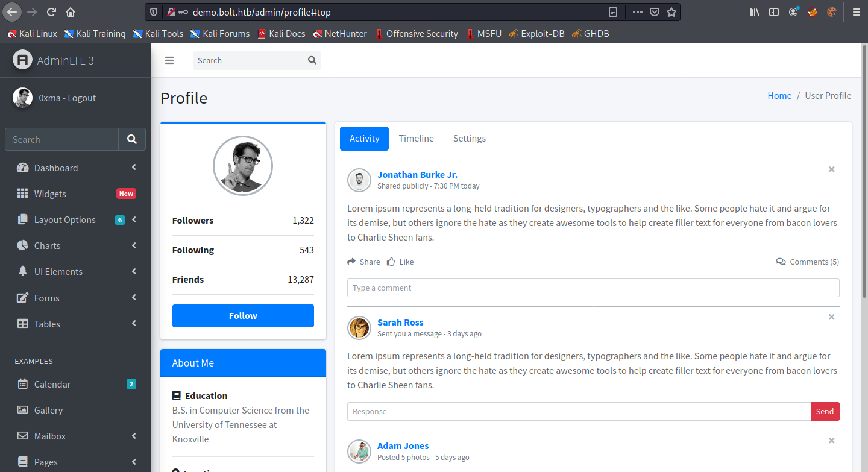Screen dimensions: 868x472
Task: Open Comments (5) on Jonathan's post
Action: click(x=807, y=262)
